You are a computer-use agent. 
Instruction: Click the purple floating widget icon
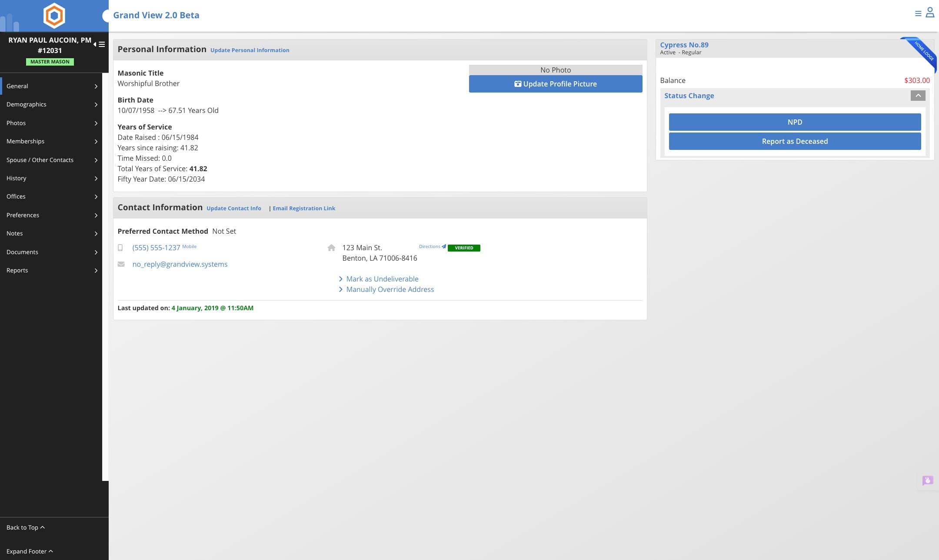(x=928, y=480)
